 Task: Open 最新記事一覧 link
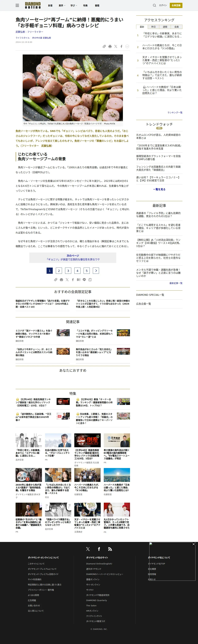[176, 283]
